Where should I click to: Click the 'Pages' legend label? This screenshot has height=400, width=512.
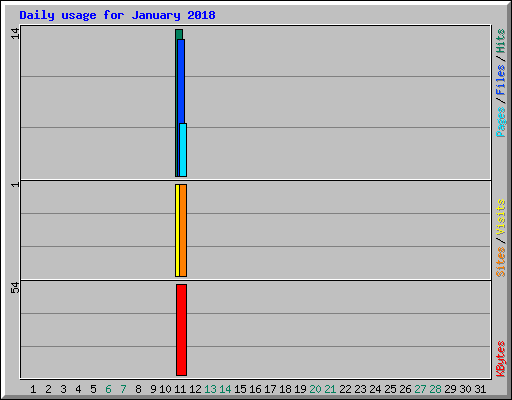point(500,122)
